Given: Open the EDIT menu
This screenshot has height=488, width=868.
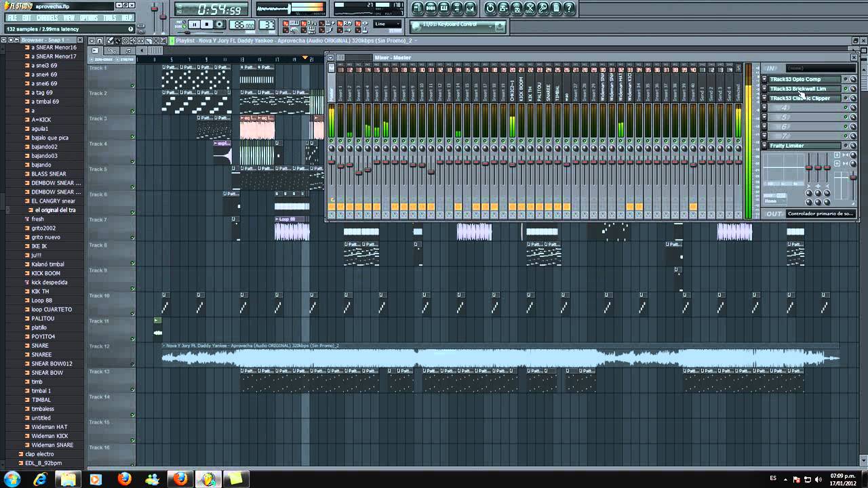Looking at the screenshot, I should (26, 18).
